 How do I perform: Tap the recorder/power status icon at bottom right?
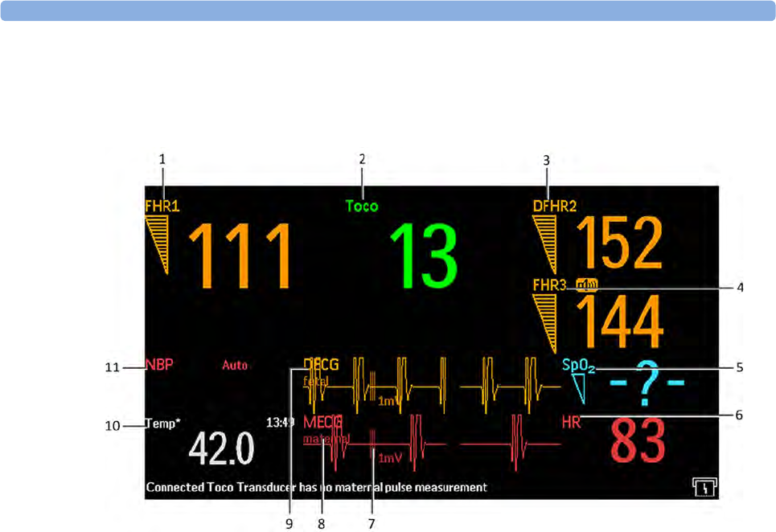(704, 488)
